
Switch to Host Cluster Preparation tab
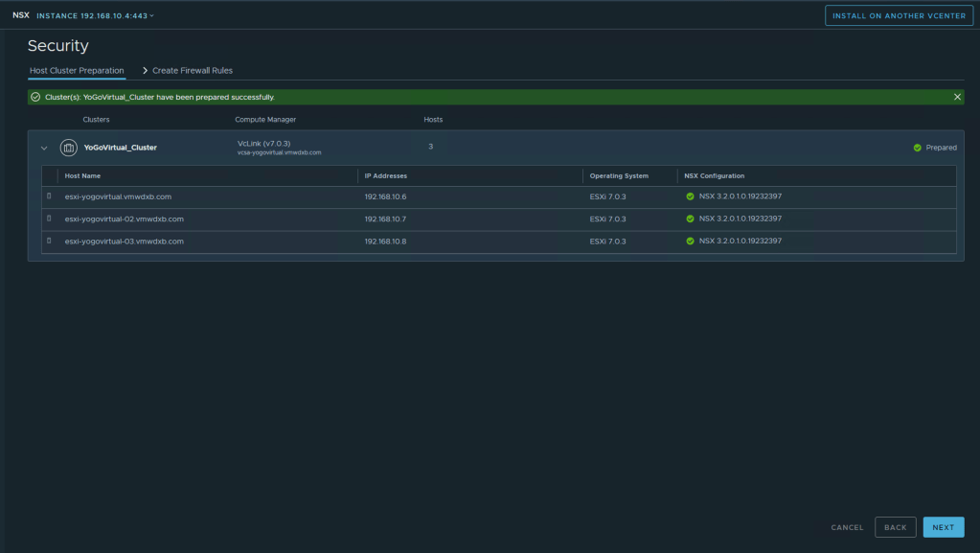pos(77,71)
